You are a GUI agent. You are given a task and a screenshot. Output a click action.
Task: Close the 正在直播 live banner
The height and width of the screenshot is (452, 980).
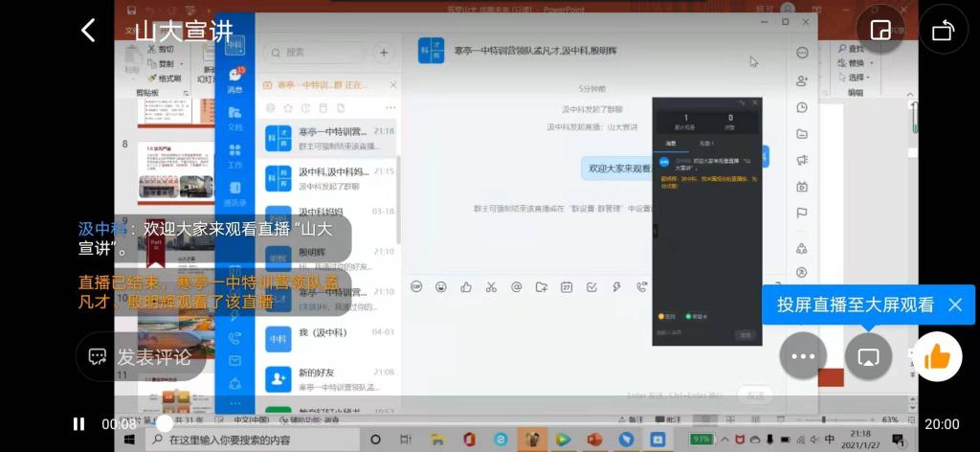coord(392,84)
